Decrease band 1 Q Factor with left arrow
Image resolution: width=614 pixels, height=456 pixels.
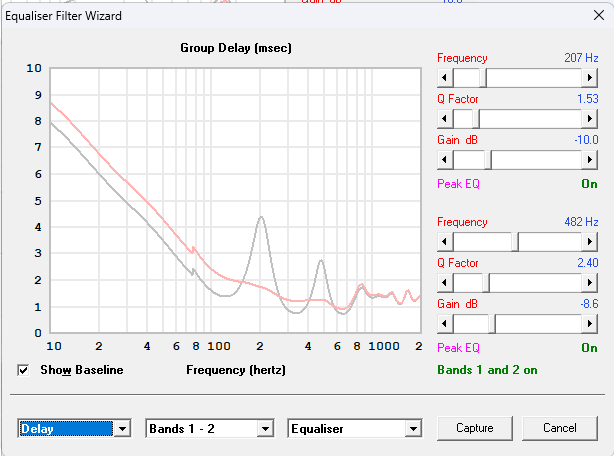pyautogui.click(x=445, y=119)
